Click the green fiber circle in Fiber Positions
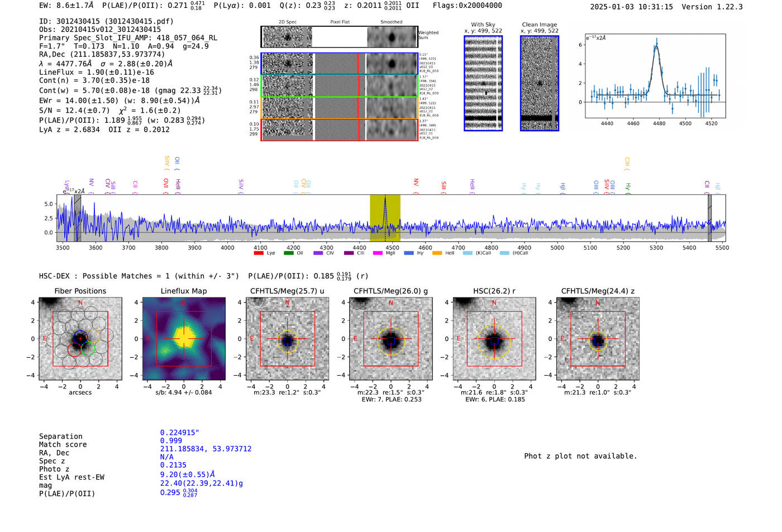Screen dimensions: 782x532 (x=88, y=348)
